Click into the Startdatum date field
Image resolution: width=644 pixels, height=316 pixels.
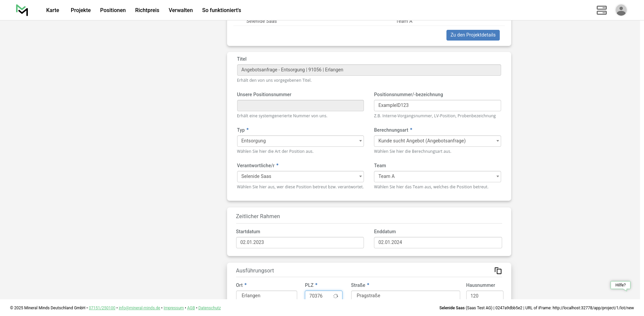coord(300,243)
